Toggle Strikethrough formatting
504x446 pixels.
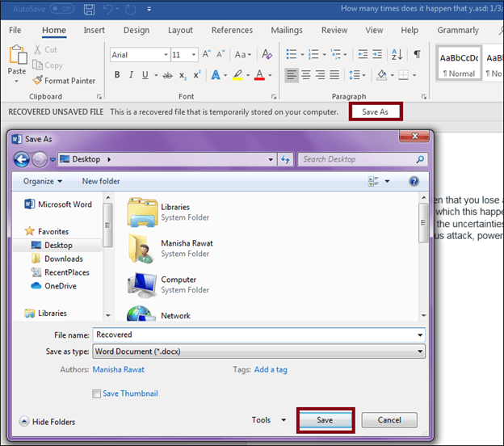pos(167,75)
